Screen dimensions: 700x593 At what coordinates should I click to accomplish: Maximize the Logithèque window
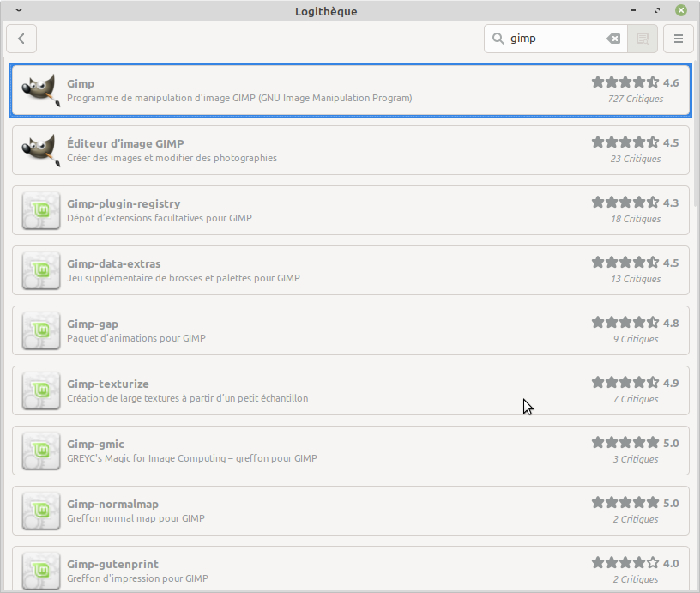click(657, 10)
